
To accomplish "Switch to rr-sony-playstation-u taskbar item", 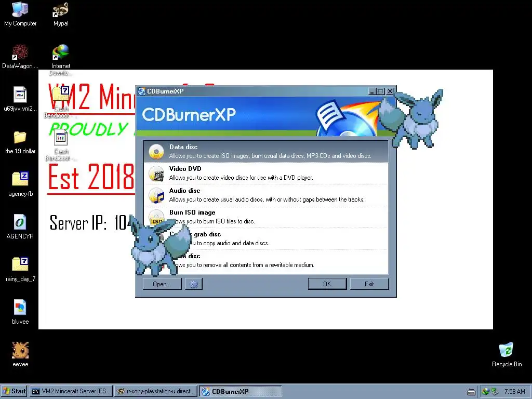I will tap(156, 391).
